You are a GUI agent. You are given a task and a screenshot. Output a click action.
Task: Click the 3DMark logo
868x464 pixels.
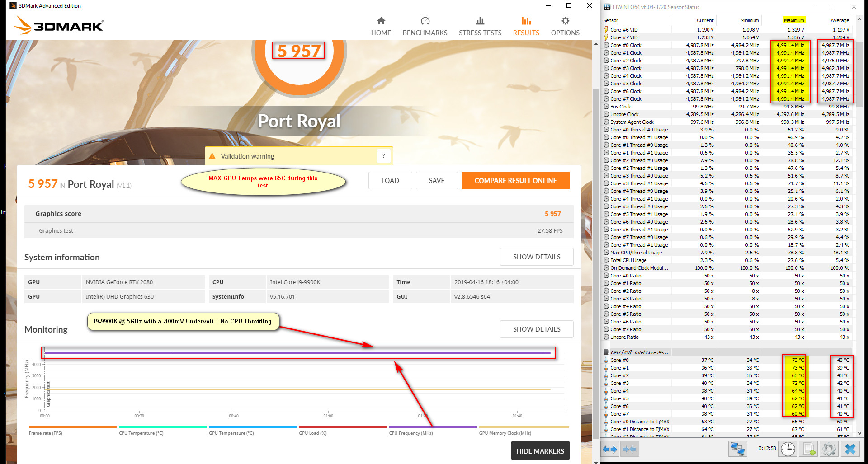(x=59, y=25)
